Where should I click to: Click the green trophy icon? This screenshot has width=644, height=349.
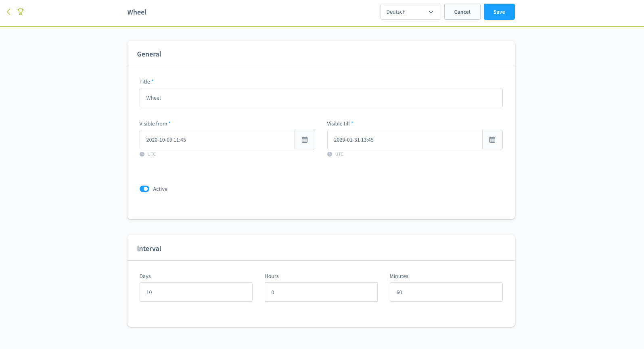coord(21,12)
